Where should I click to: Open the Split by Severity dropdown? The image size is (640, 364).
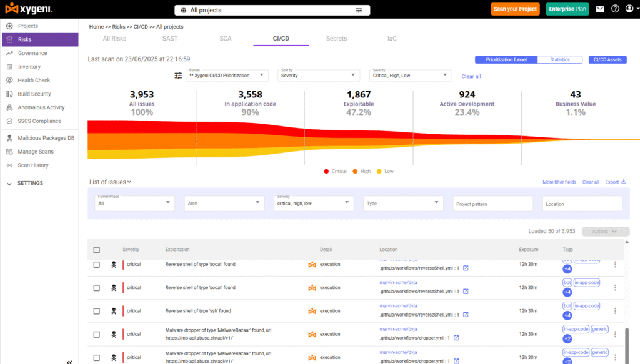318,75
